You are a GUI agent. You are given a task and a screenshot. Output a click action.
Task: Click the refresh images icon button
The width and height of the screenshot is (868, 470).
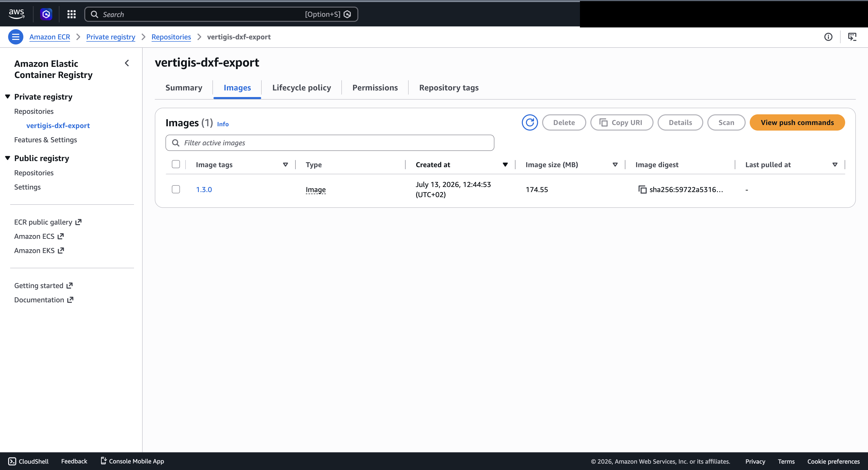pos(530,122)
